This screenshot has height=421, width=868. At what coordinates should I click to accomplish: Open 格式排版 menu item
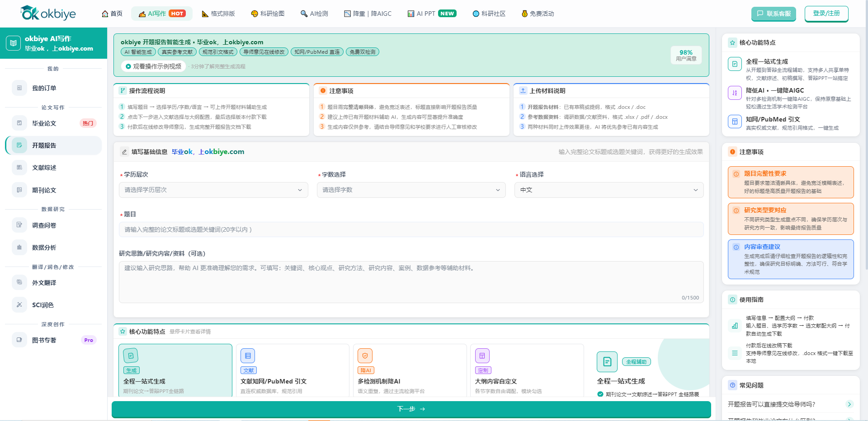(218, 14)
